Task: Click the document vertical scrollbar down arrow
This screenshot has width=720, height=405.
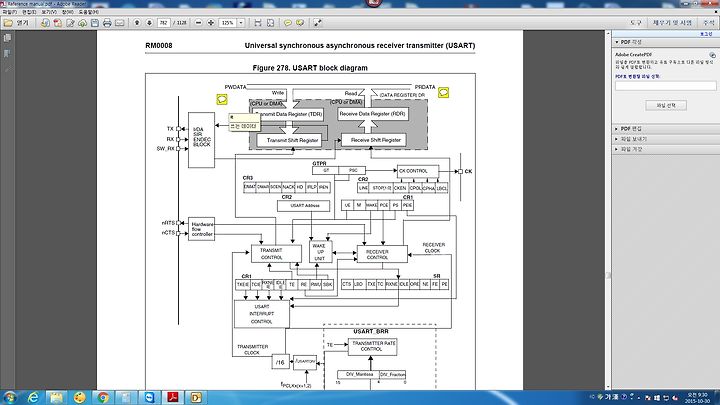Action: point(608,387)
